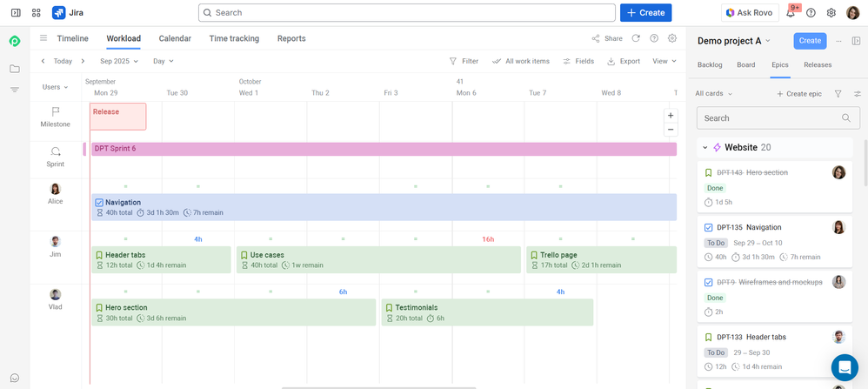This screenshot has height=389, width=868.
Task: Open the blue chat support bubble
Action: point(845,367)
